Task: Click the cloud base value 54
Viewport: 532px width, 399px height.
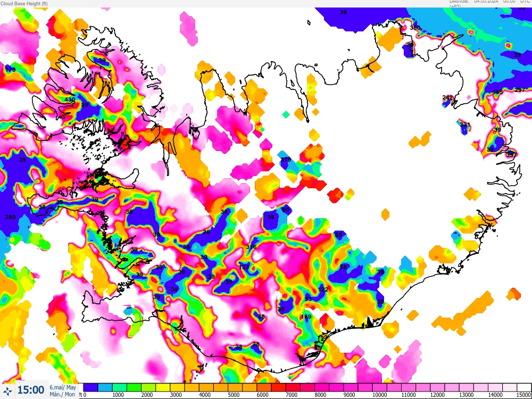Action: 174,289
